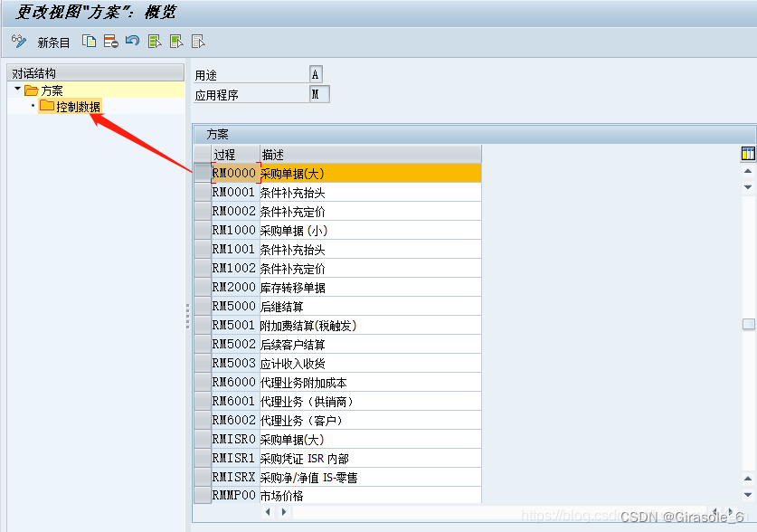The height and width of the screenshot is (532, 757).
Task: Click the Delete entry icon
Action: pyautogui.click(x=109, y=41)
